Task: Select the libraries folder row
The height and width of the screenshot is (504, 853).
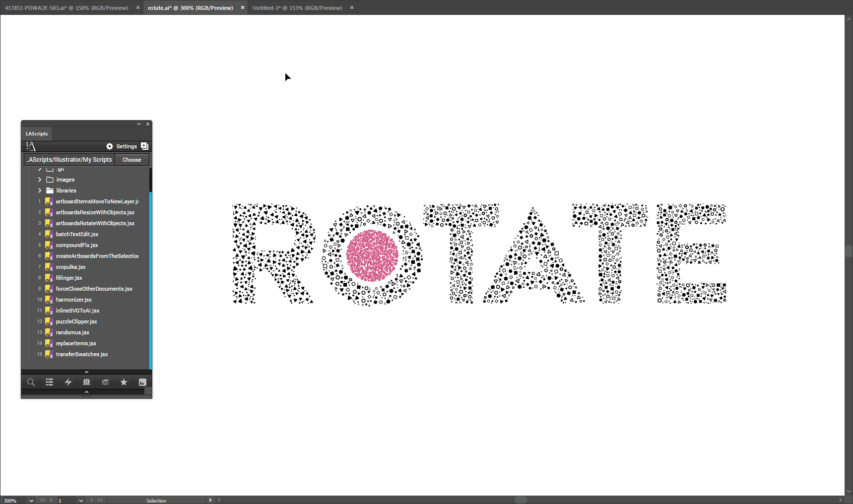Action: coord(85,190)
